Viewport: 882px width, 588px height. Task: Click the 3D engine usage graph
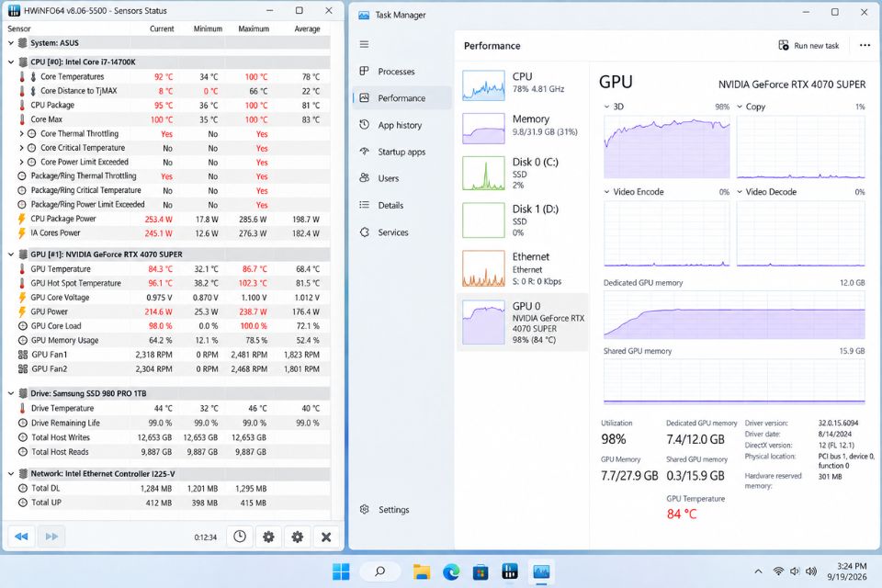point(667,147)
